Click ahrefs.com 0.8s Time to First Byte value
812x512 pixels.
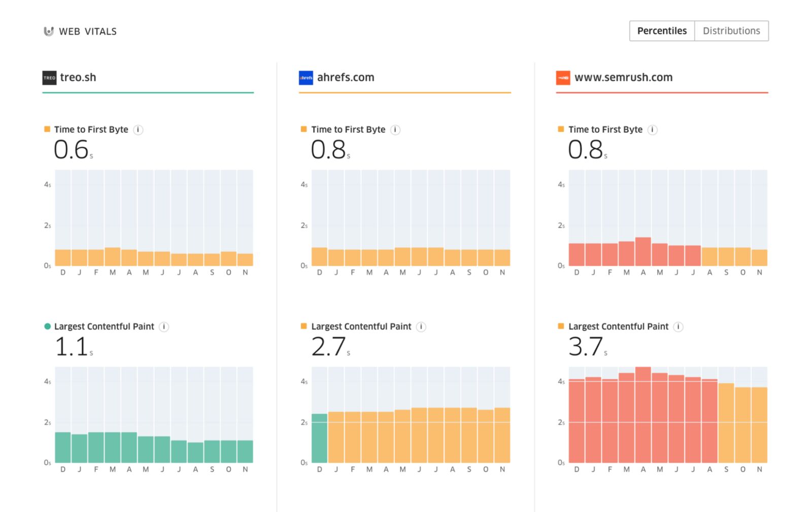(x=330, y=150)
